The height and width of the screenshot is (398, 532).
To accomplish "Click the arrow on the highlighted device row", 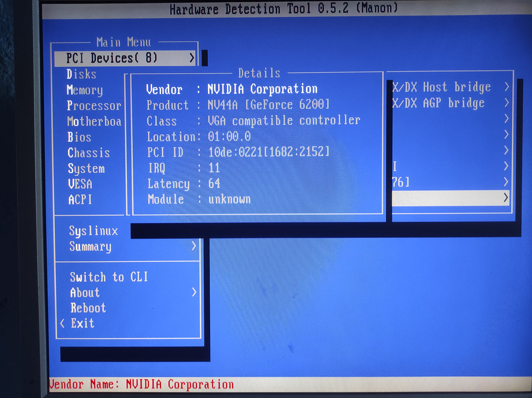I will [x=506, y=198].
